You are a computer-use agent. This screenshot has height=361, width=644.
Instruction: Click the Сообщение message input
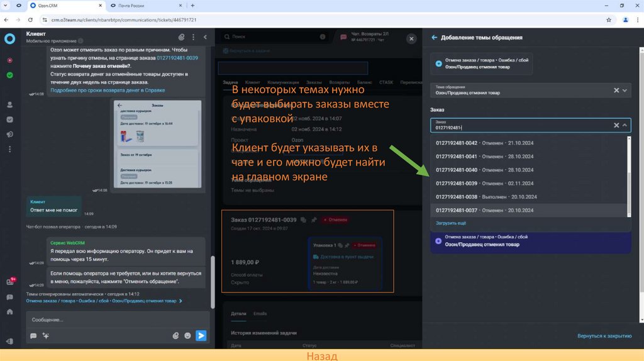click(118, 319)
